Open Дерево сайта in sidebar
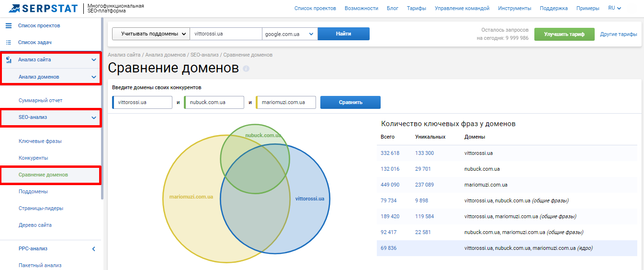Viewport: 644px width, 270px height. coord(35,225)
